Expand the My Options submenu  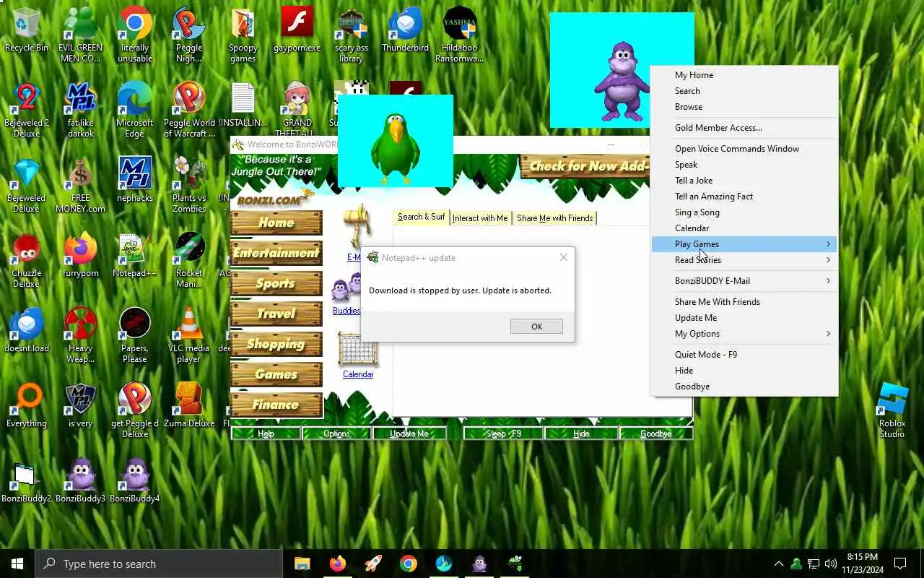744,334
